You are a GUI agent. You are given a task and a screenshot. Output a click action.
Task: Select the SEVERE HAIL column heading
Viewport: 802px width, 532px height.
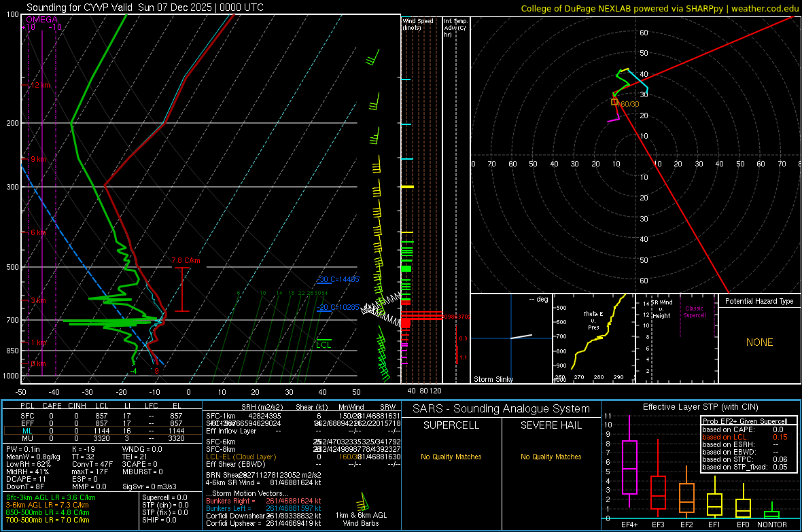point(551,425)
